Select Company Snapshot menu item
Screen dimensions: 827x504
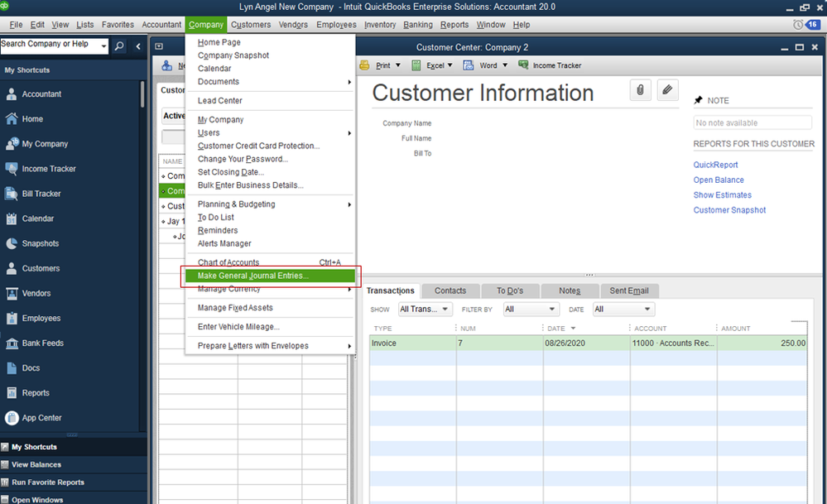(270, 55)
